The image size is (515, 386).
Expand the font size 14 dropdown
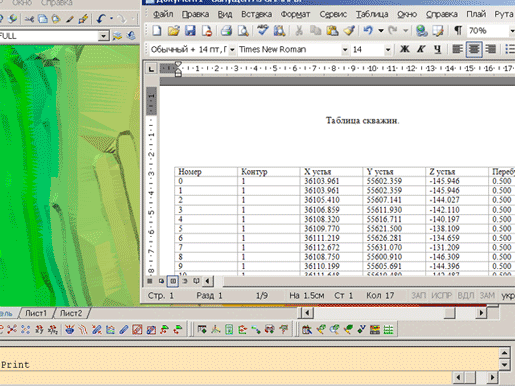[x=388, y=50]
